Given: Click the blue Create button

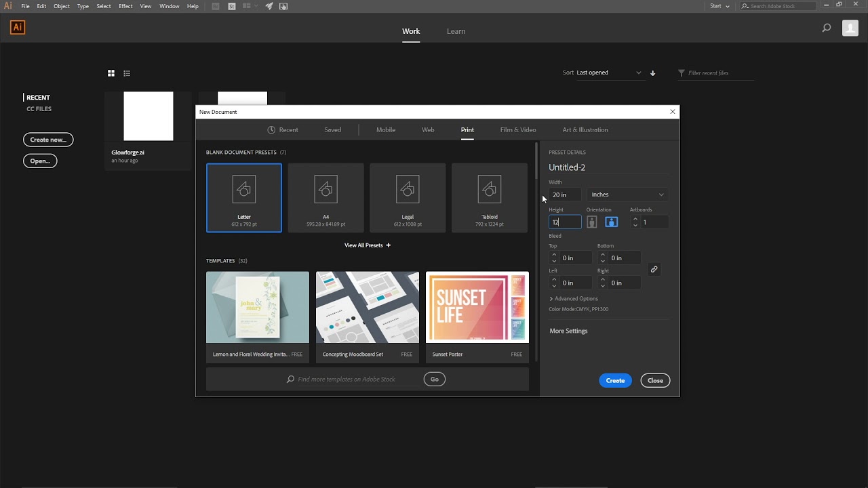Looking at the screenshot, I should coord(615,380).
